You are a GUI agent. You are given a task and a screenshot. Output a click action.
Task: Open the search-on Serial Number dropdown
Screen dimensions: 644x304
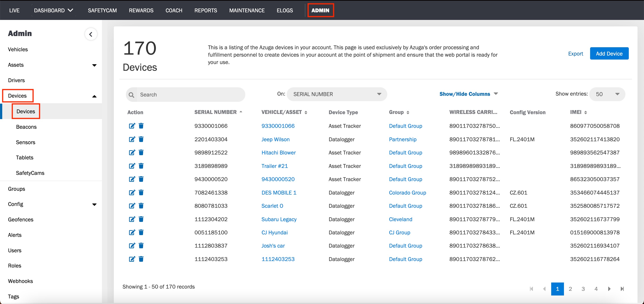[x=337, y=94]
